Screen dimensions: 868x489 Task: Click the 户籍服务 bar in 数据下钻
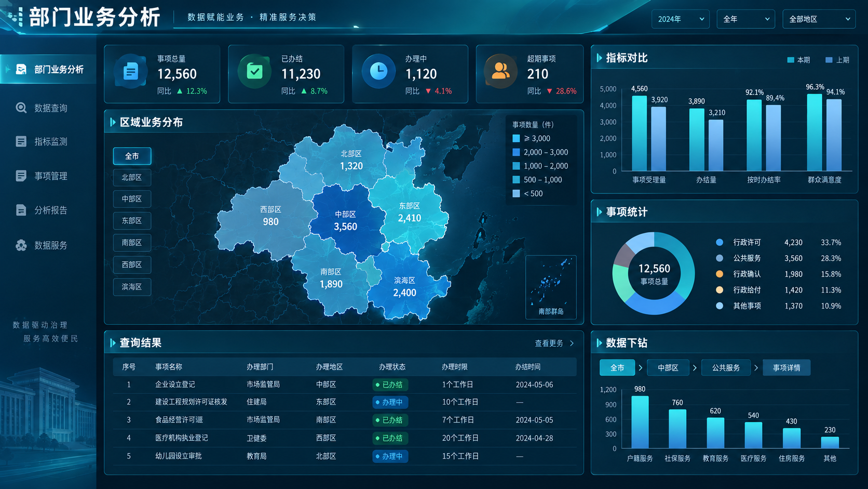click(640, 422)
